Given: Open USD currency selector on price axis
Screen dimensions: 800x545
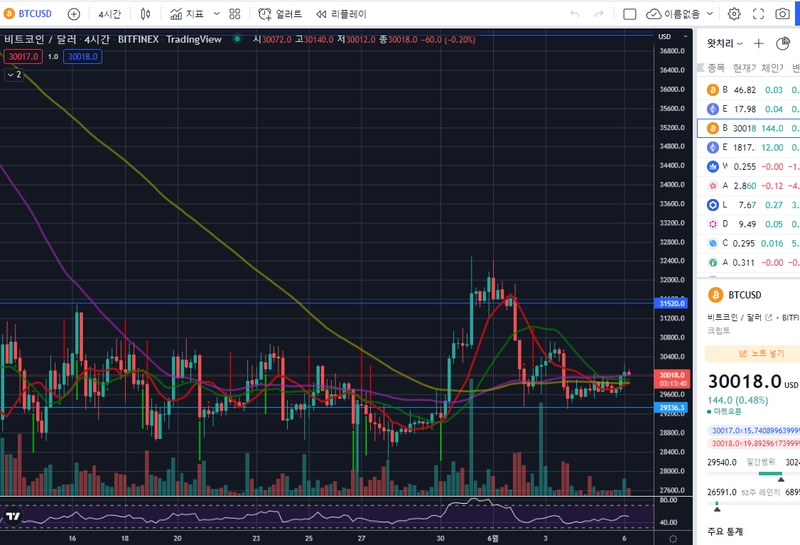Looking at the screenshot, I should (x=672, y=37).
